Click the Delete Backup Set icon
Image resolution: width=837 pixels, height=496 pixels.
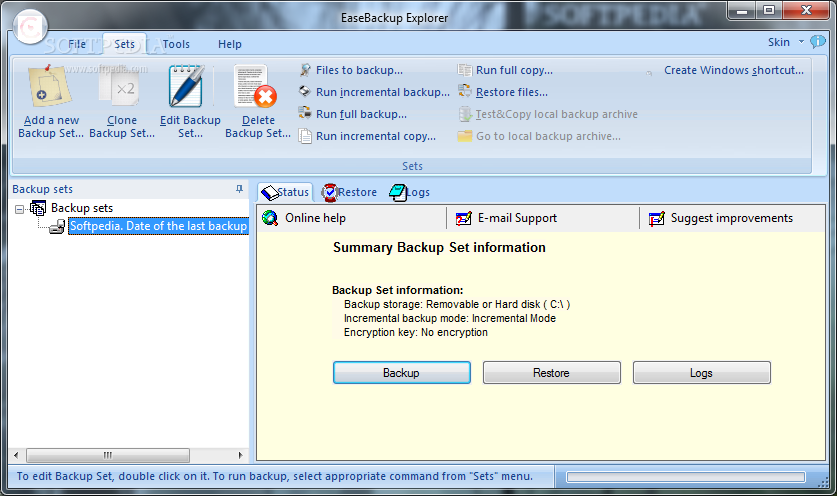coord(256,86)
